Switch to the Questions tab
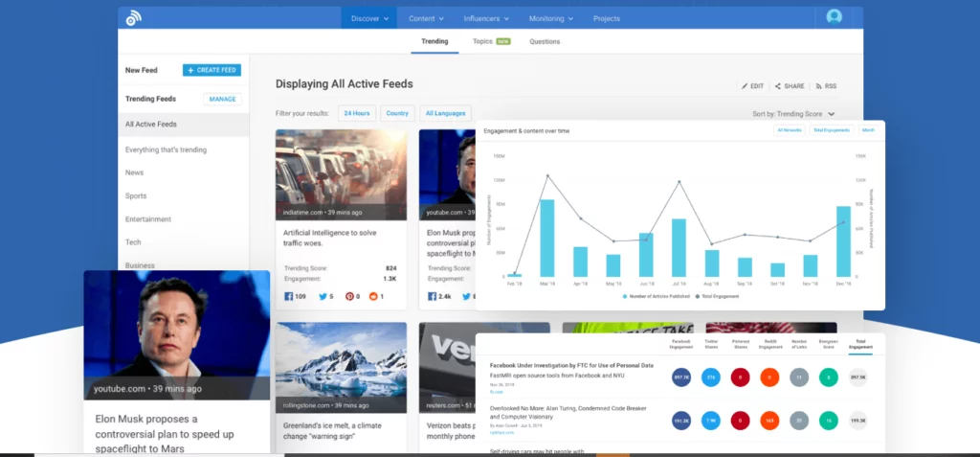Viewport: 980px width, 457px height. 545,41
